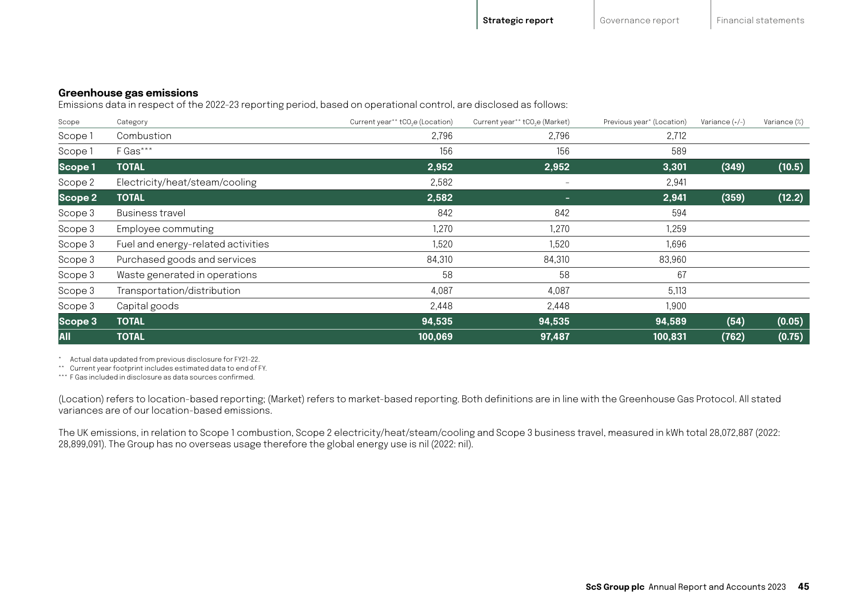Select the Scope 3 previous year total 94,589

(671, 322)
